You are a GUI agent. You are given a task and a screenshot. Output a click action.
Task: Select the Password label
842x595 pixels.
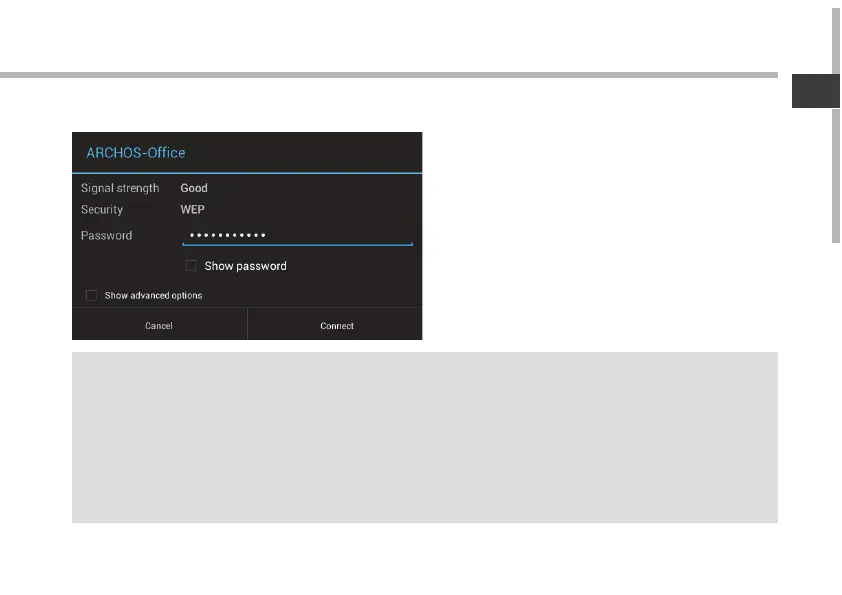click(106, 235)
